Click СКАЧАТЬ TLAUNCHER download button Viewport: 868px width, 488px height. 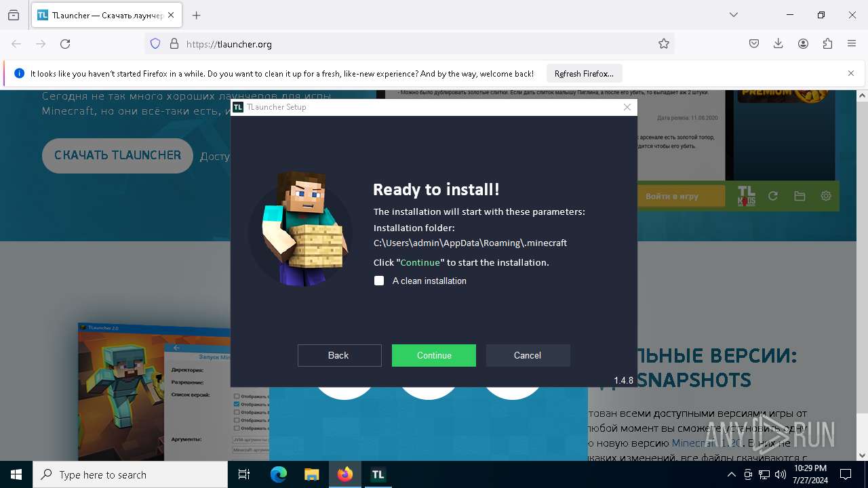click(x=118, y=155)
